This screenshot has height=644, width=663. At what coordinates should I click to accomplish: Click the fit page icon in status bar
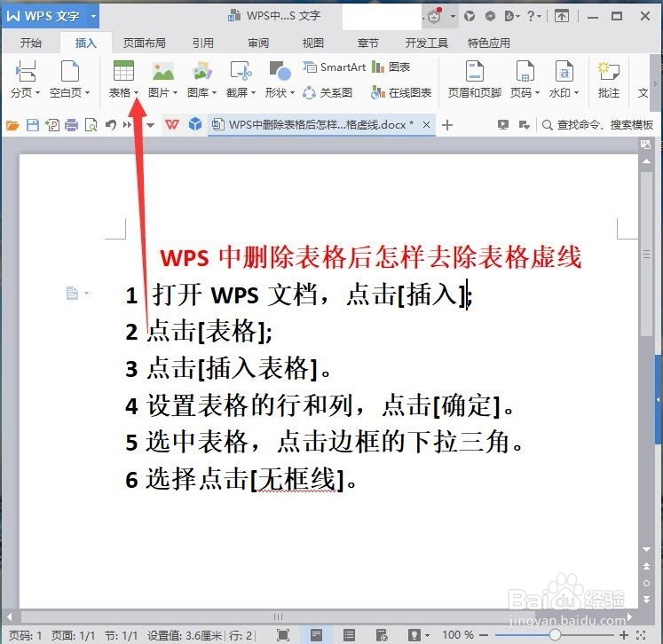coord(641,635)
